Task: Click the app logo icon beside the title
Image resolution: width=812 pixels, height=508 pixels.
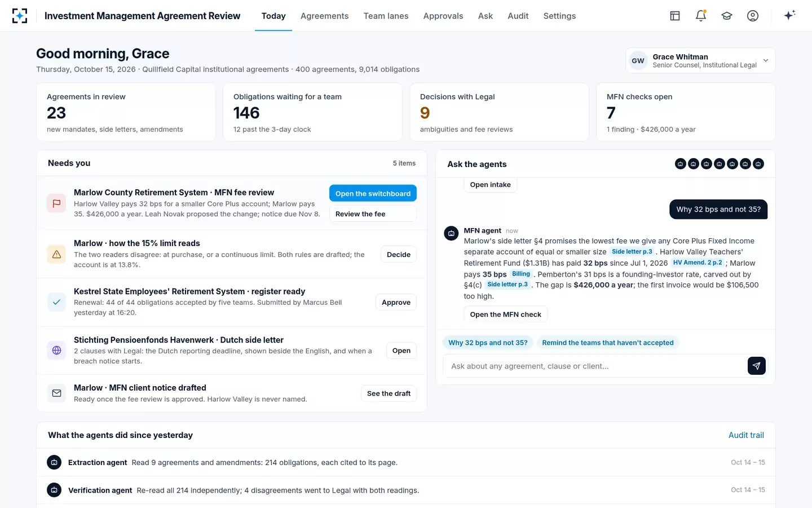Action: click(20, 16)
